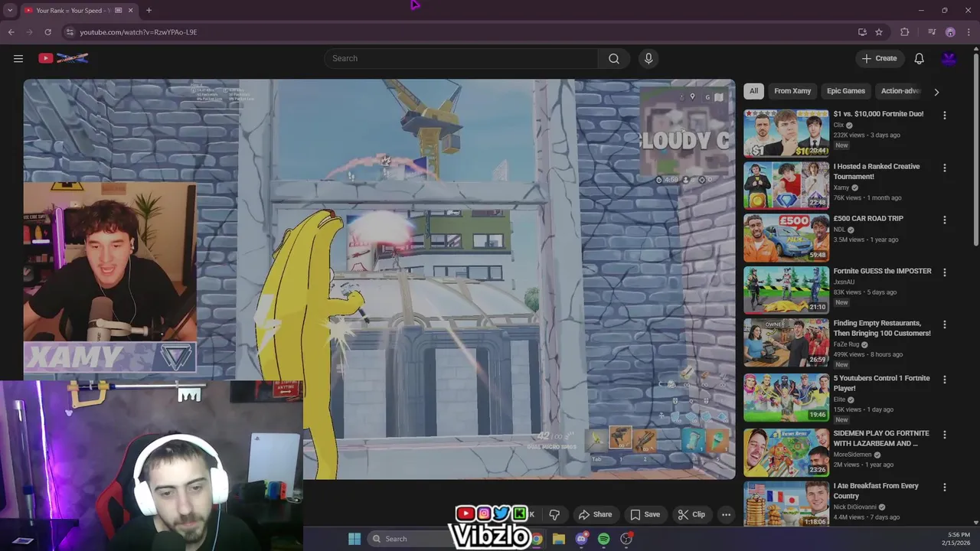
Task: Select the All filter chip
Action: pos(753,91)
